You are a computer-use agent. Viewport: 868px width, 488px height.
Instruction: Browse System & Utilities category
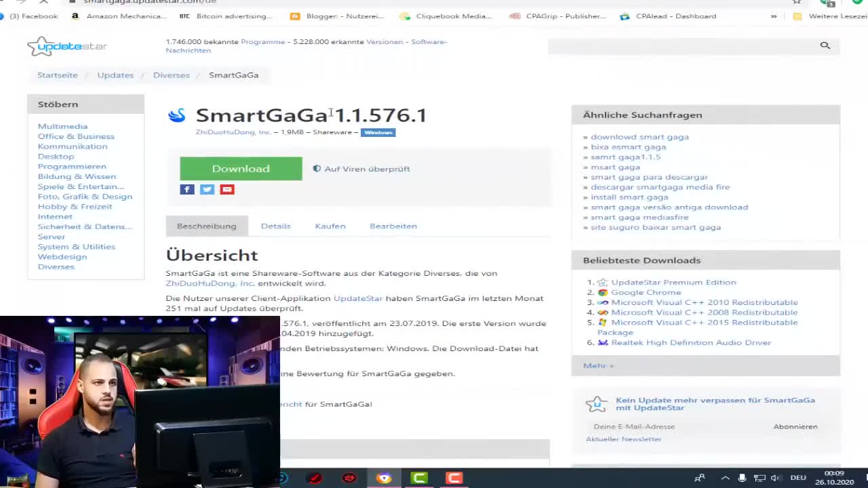77,247
